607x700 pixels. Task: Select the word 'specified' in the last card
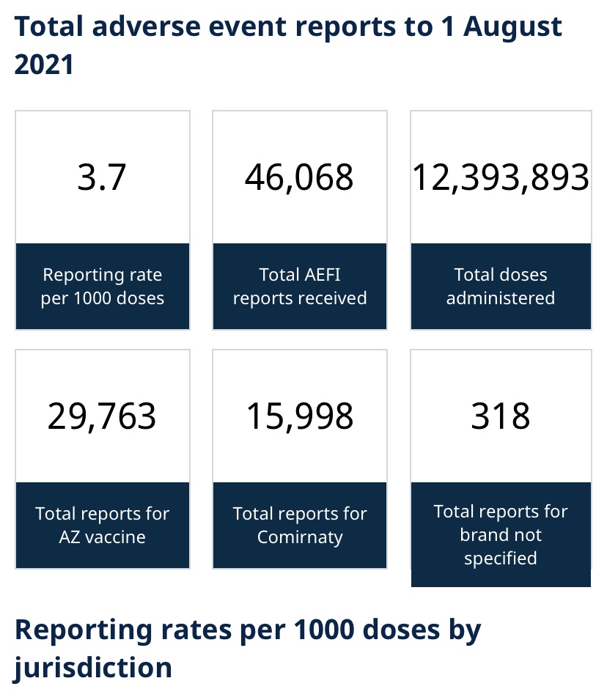point(501,559)
